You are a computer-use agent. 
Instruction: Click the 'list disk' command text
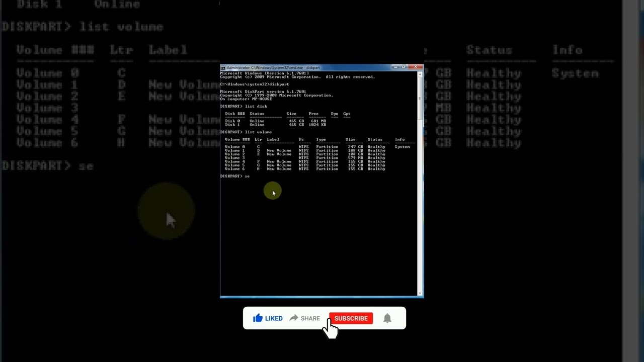pos(256,106)
